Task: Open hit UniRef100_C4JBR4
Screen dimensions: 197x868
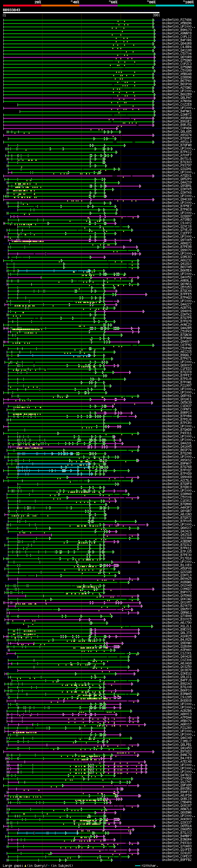Action: point(176,47)
